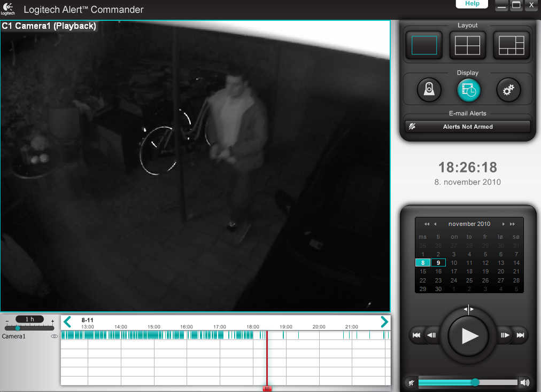
Task: Close the Alert Commander window
Action: point(531,5)
